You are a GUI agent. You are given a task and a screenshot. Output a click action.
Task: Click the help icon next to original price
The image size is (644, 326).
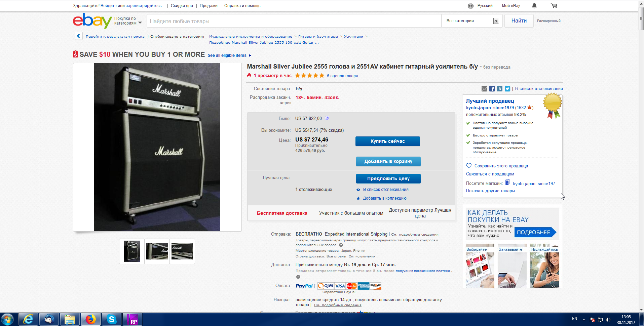point(327,118)
